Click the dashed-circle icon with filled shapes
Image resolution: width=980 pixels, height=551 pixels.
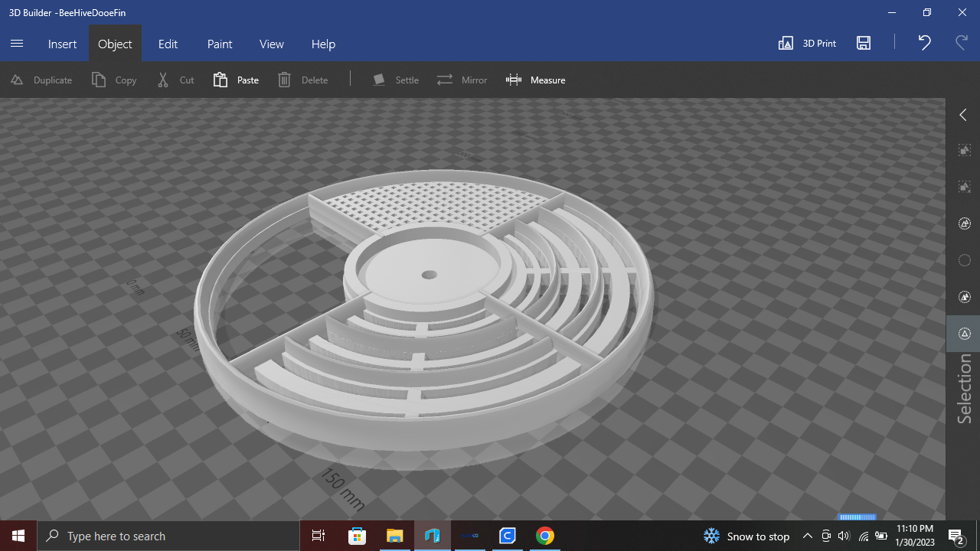coord(965,297)
